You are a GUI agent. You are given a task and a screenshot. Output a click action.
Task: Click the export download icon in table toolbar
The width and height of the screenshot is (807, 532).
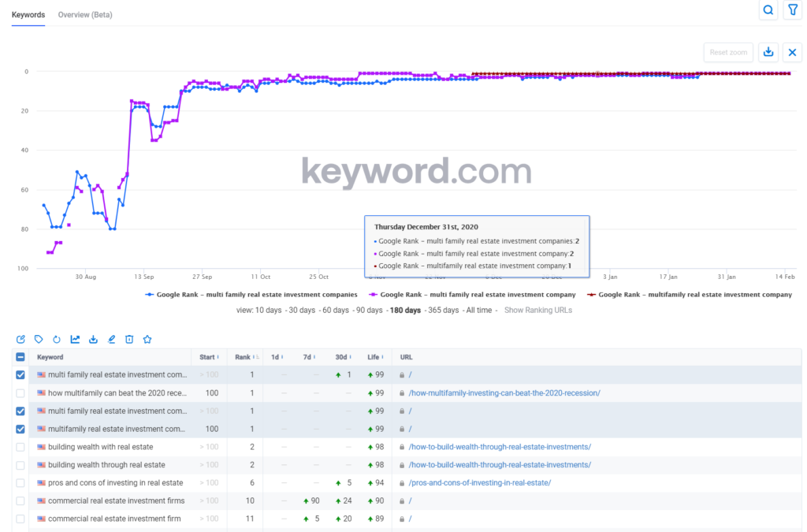[93, 339]
